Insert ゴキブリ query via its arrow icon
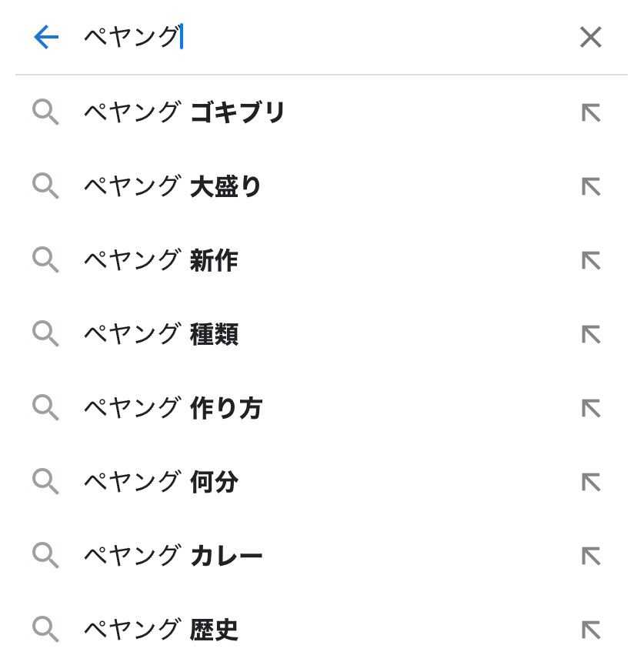637x672 pixels. click(x=590, y=113)
